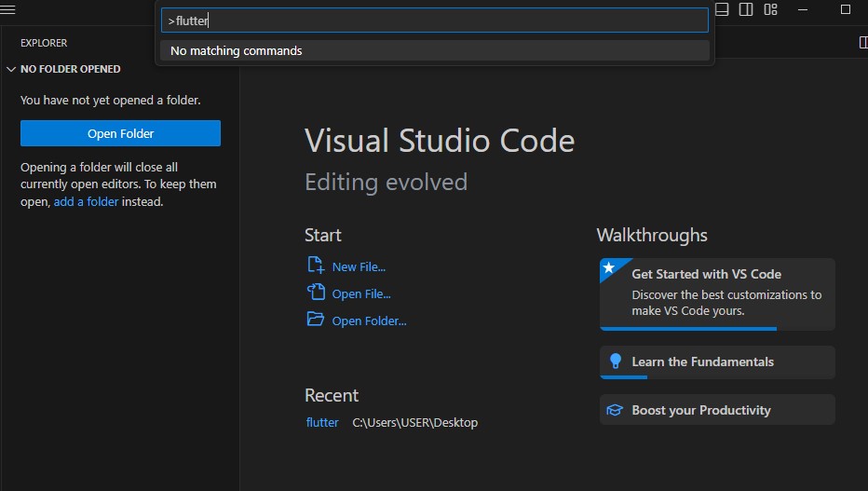
Task: Click the Open File... link
Action: click(361, 293)
